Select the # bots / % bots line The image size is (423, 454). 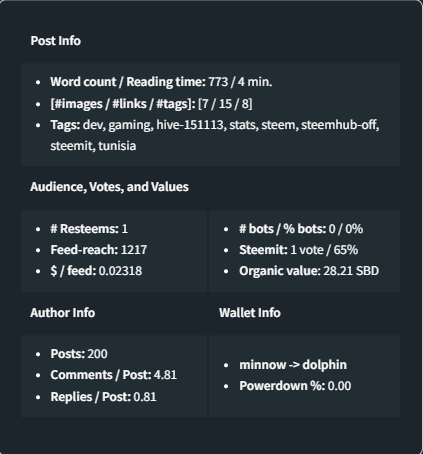pyautogui.click(x=301, y=229)
